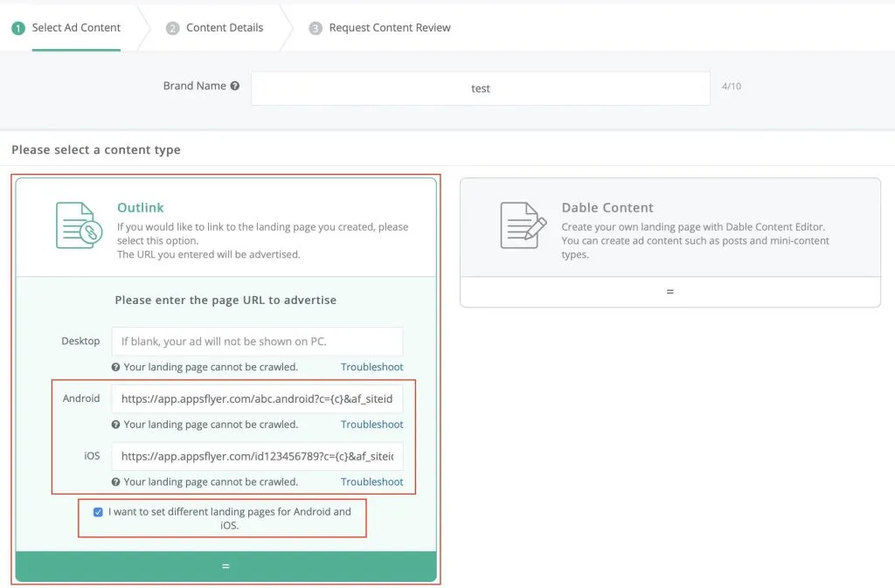Viewport: 895px width, 588px height.
Task: Select the Dable Content type heading
Action: coord(607,208)
